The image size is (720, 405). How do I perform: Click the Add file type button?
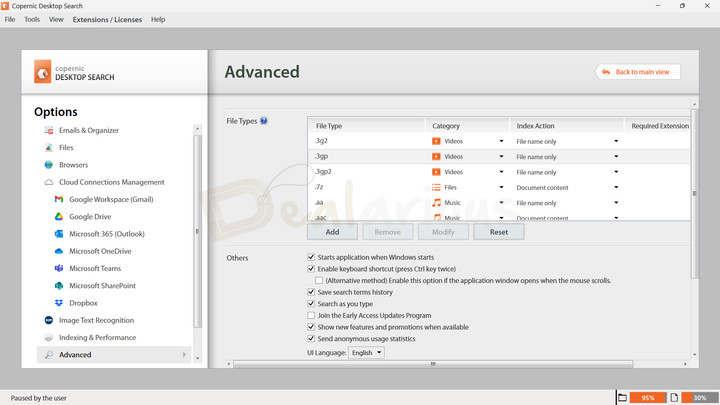(x=332, y=232)
